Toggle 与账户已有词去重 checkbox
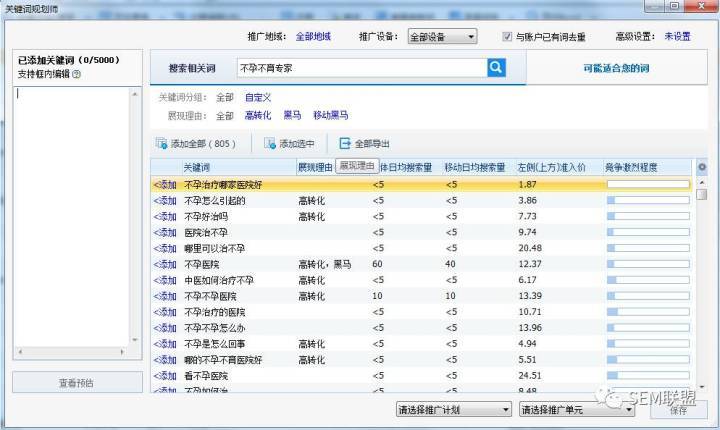This screenshot has height=430, width=720. pos(507,36)
